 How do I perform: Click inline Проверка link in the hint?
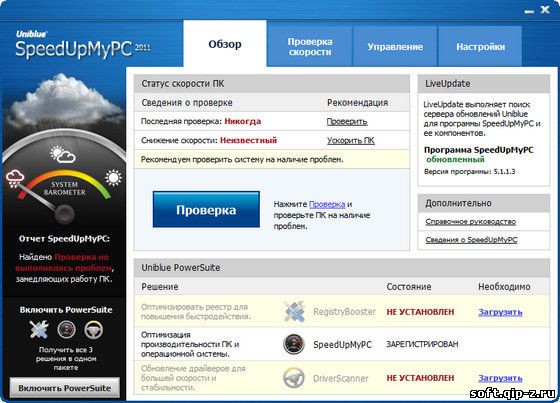[327, 204]
